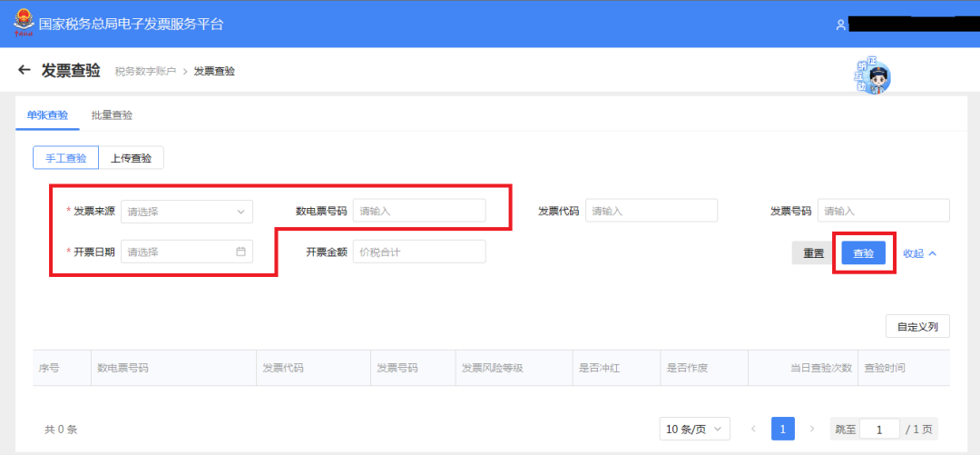980x455 pixels.
Task: Select page 1 in pagination
Action: pos(782,430)
